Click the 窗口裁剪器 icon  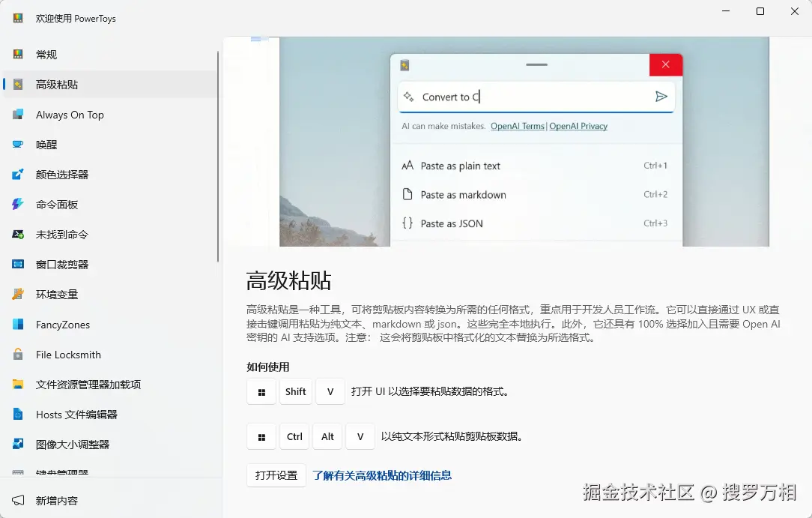[x=18, y=265]
